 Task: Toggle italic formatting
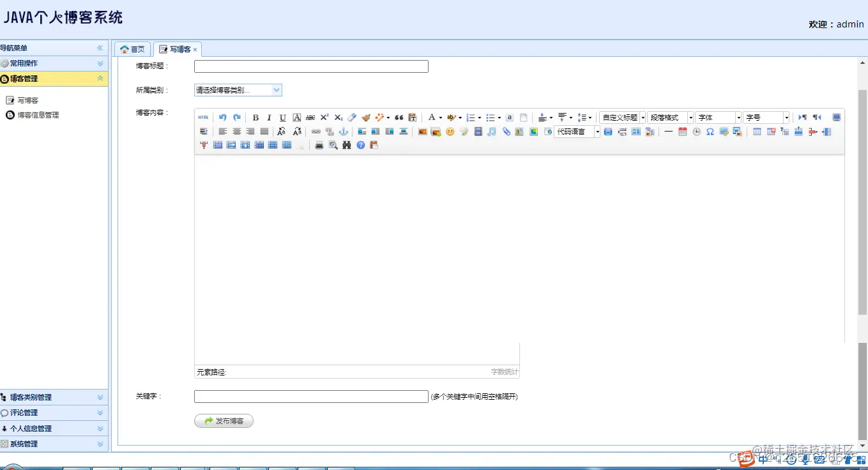pyautogui.click(x=269, y=117)
